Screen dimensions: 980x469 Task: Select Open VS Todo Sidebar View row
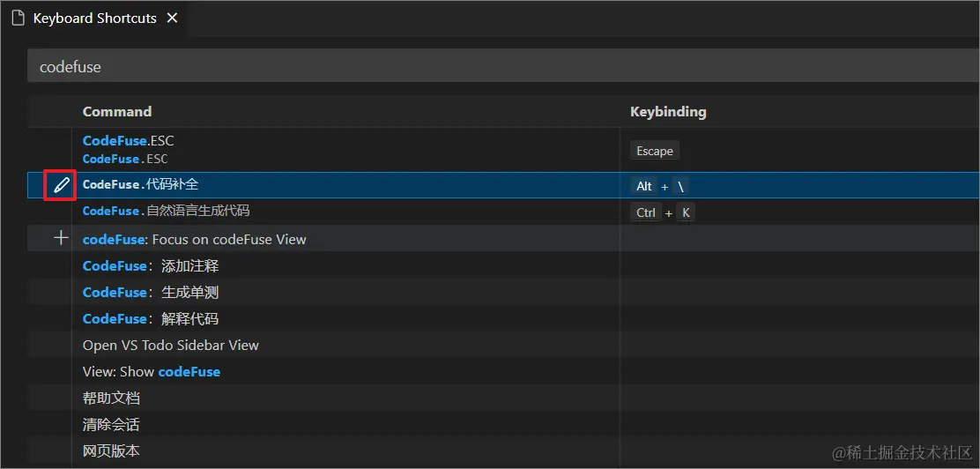(503, 345)
